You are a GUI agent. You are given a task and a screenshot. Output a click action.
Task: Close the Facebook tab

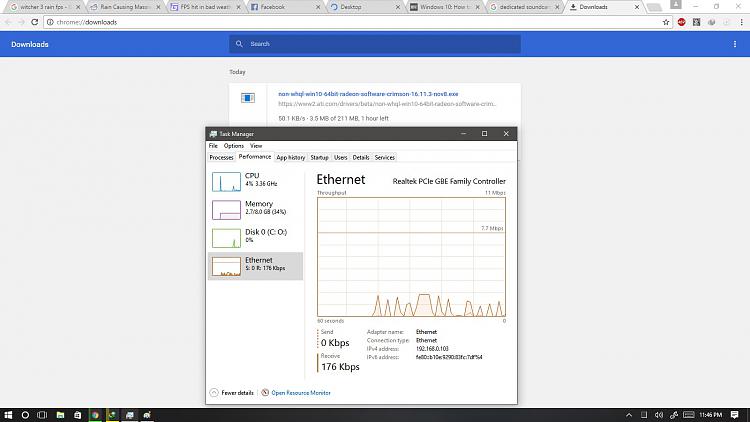pyautogui.click(x=318, y=7)
